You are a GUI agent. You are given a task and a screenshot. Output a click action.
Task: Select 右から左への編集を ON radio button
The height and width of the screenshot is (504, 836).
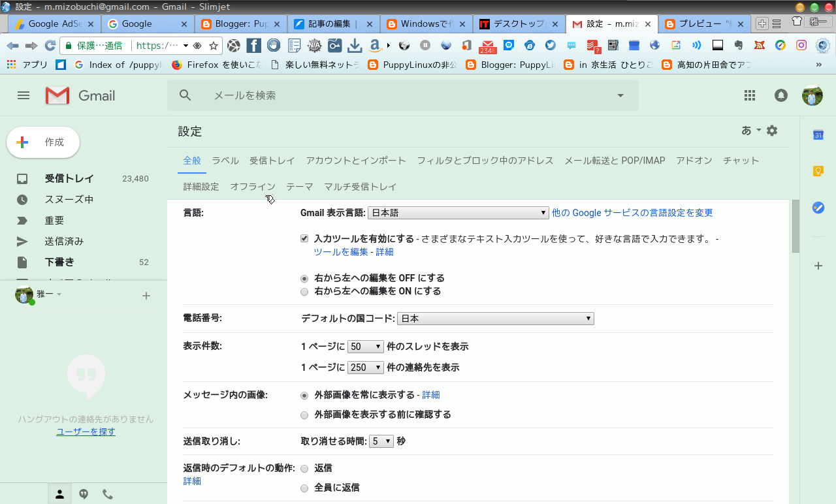coord(304,291)
